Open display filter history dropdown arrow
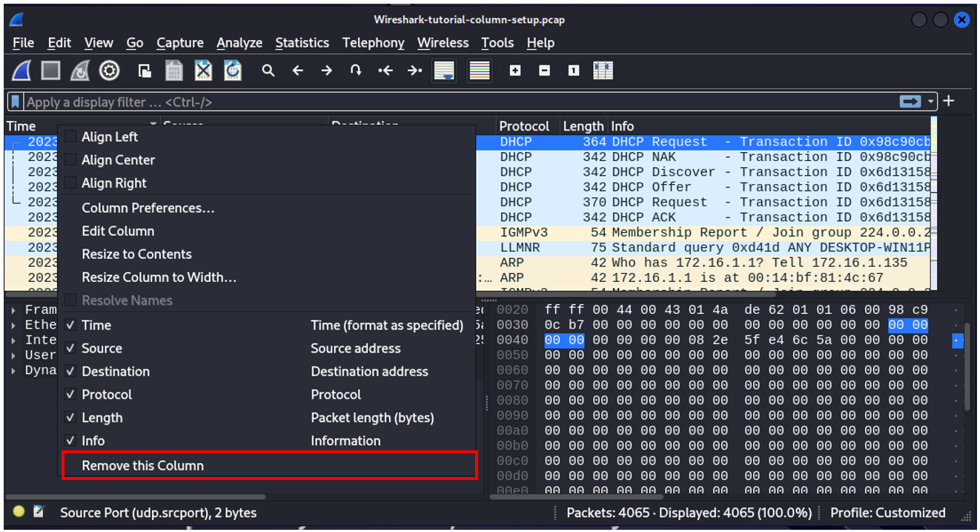This screenshot has height=532, width=980. point(931,102)
